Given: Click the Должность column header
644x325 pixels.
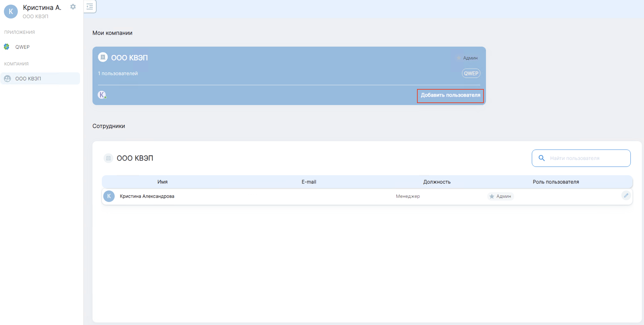Looking at the screenshot, I should click(437, 182).
